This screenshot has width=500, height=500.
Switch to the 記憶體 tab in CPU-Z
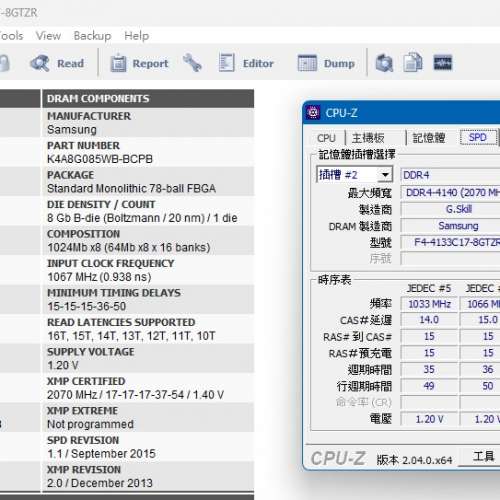tap(429, 138)
